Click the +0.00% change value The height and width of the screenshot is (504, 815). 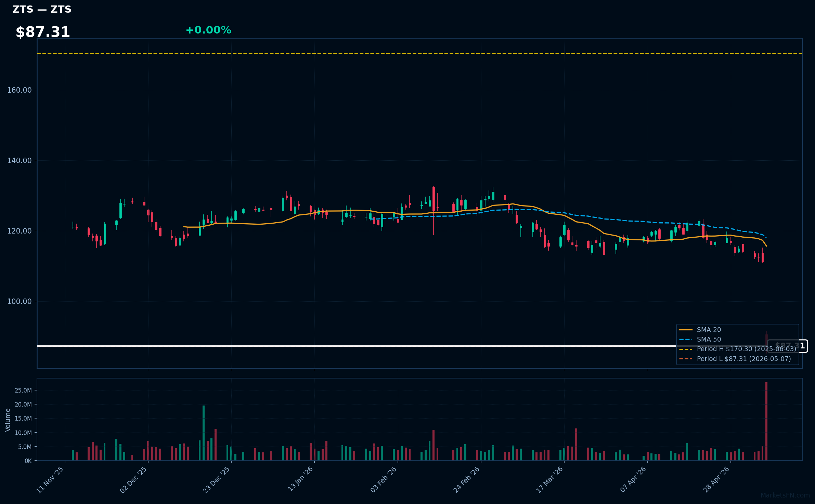click(208, 30)
